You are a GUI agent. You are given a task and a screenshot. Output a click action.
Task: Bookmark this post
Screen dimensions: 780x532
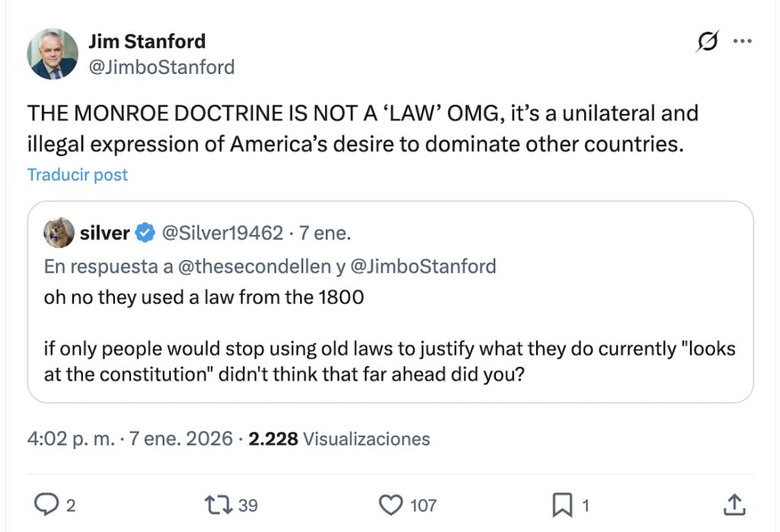pos(562,504)
